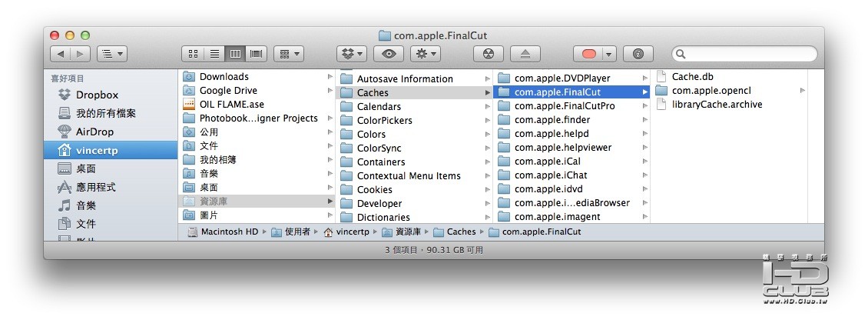Focus the Finder search field
Screen dimensions: 868x320
744,54
